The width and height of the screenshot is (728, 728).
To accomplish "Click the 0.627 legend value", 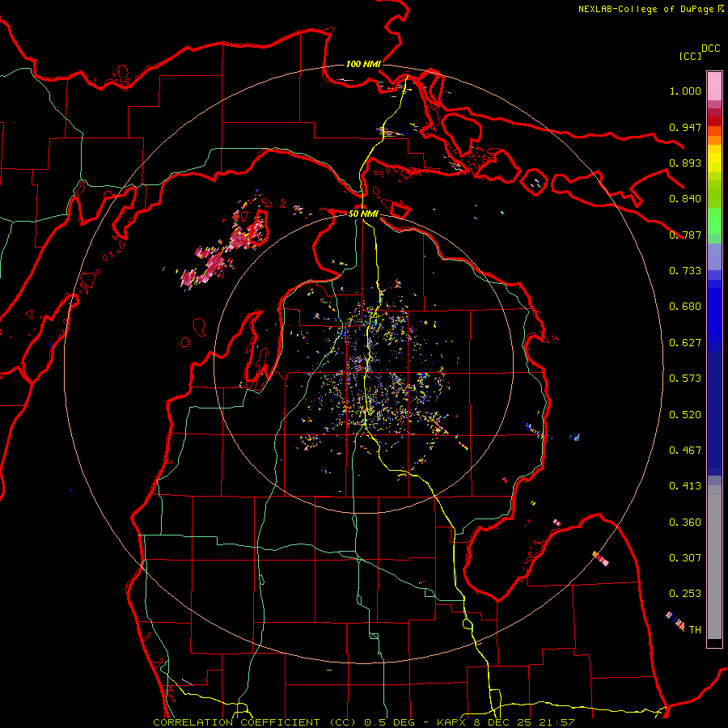I will click(x=685, y=343).
